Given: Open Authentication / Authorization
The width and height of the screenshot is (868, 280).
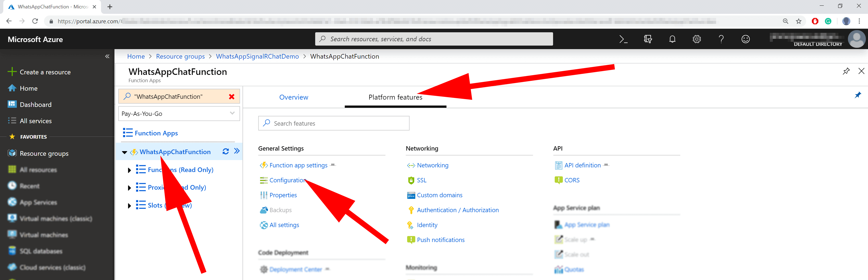Looking at the screenshot, I should (x=458, y=210).
